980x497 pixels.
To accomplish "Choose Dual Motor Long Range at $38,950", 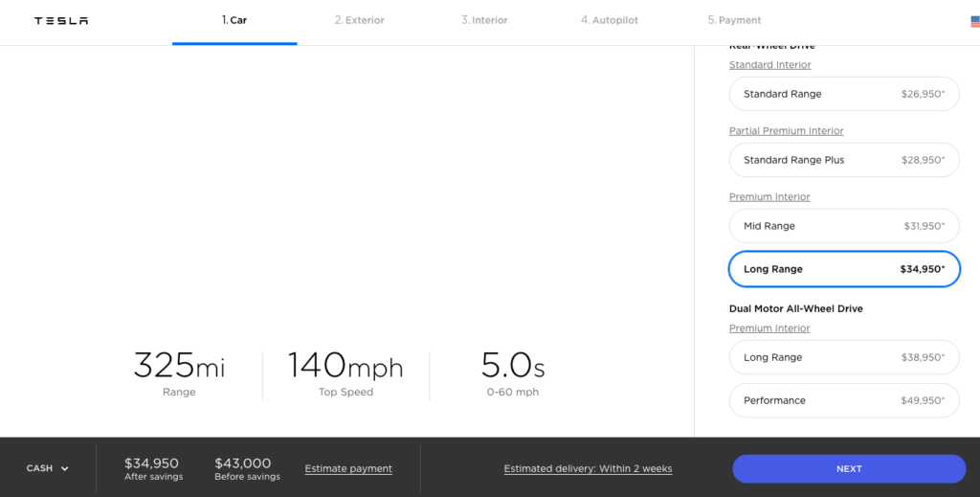I will point(844,357).
